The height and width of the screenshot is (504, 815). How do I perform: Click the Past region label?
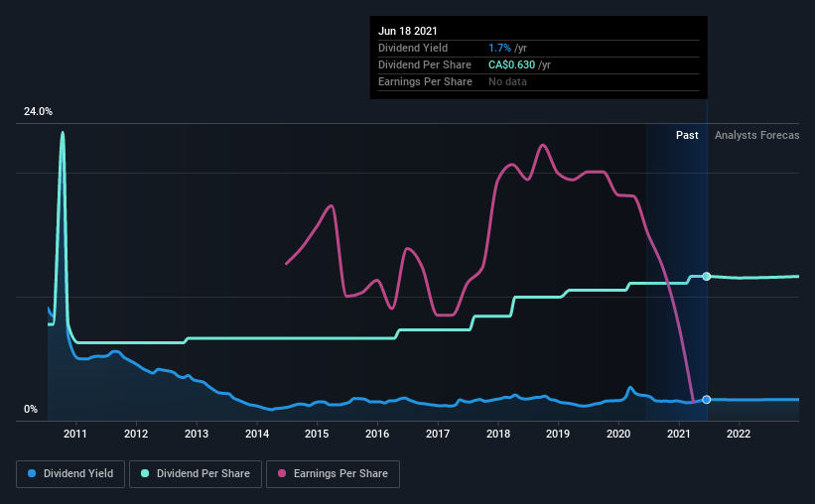687,135
